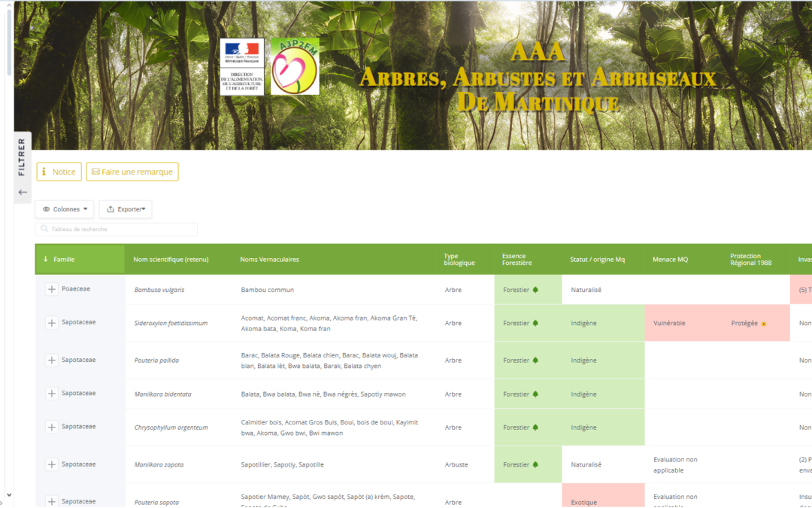The image size is (812, 508).
Task: Sort by Nom scientifique (retenu) header
Action: (171, 259)
